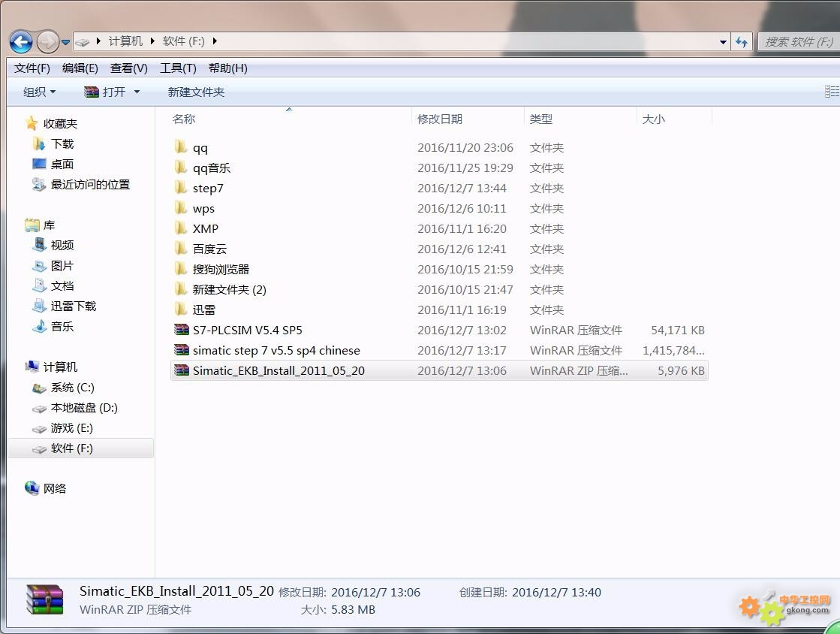
Task: Open the 工具(T) menu
Action: pyautogui.click(x=178, y=68)
